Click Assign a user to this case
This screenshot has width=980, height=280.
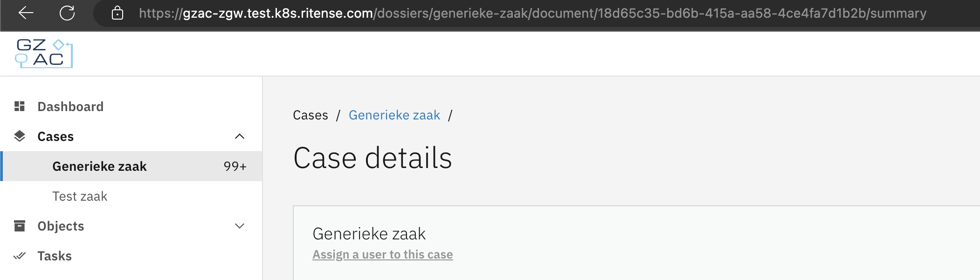382,254
